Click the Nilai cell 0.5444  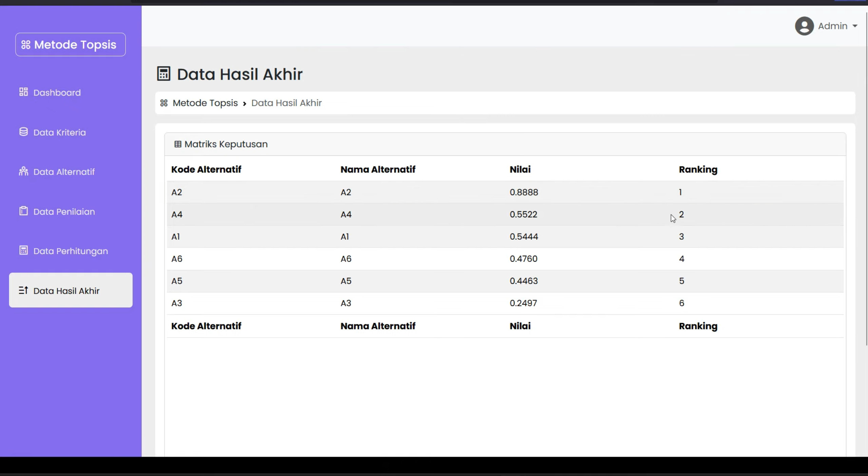pos(524,236)
